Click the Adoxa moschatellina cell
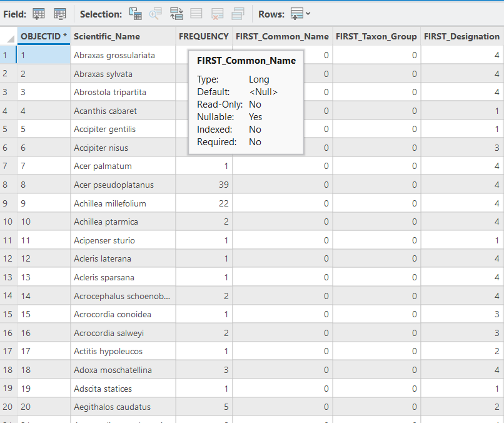504x423 pixels. pos(123,370)
